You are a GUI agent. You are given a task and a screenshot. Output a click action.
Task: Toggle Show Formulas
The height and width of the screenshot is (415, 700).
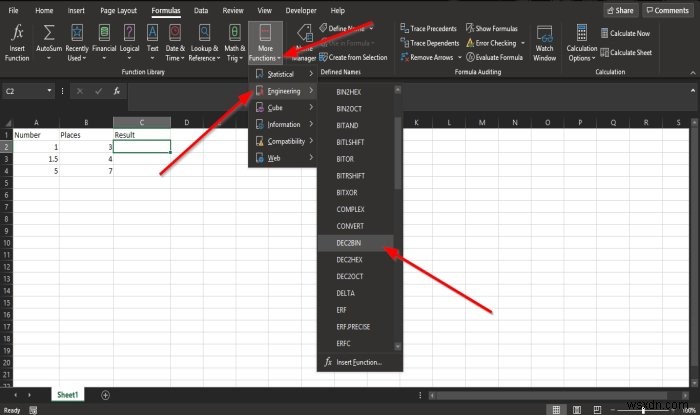tap(492, 29)
